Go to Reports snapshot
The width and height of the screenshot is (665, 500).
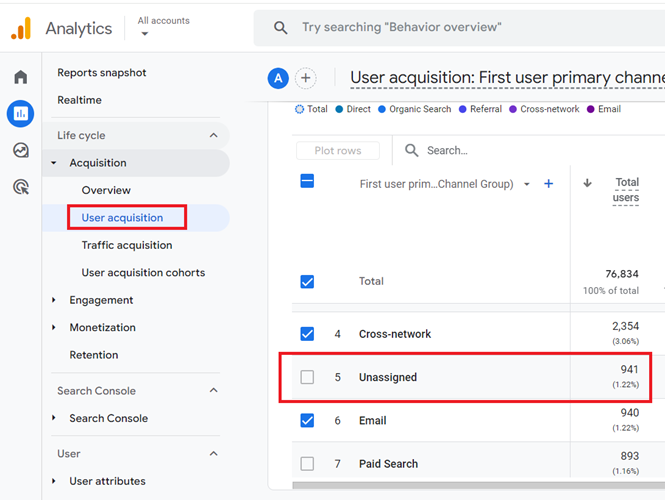(x=102, y=73)
